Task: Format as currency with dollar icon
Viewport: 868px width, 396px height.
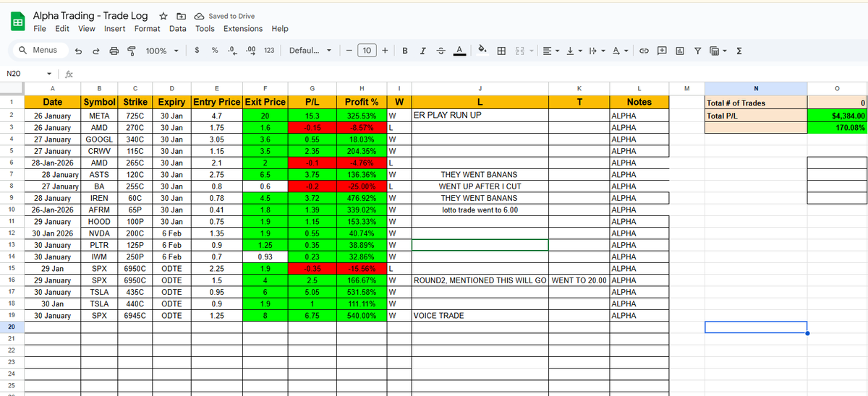Action: (198, 51)
